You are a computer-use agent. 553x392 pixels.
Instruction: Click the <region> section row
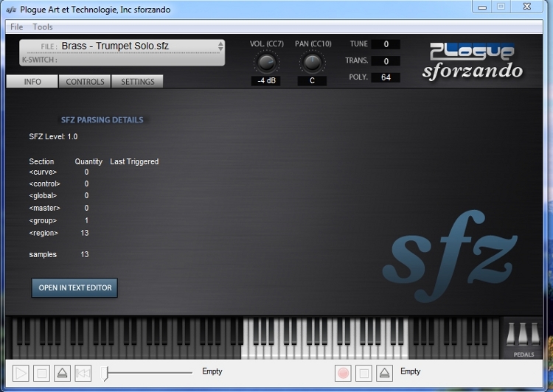59,233
